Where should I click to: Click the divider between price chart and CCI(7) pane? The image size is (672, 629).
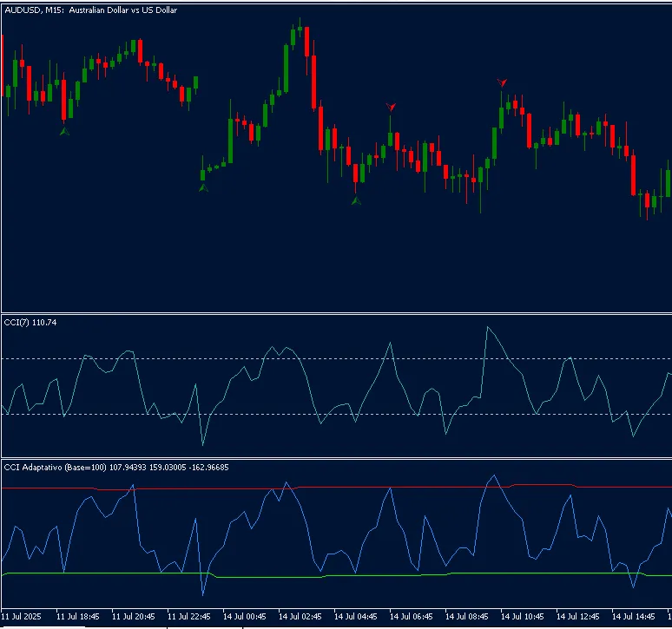coord(336,313)
